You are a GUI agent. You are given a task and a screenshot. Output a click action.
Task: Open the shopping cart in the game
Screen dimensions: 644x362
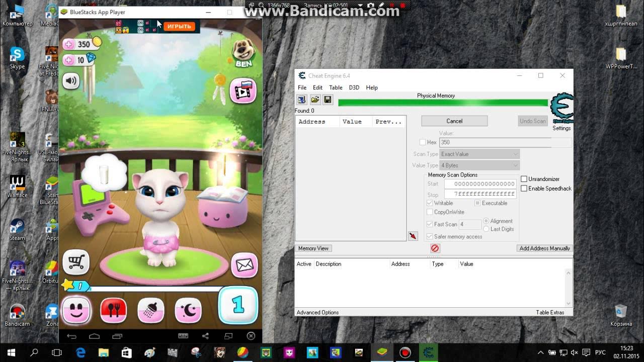[76, 261]
